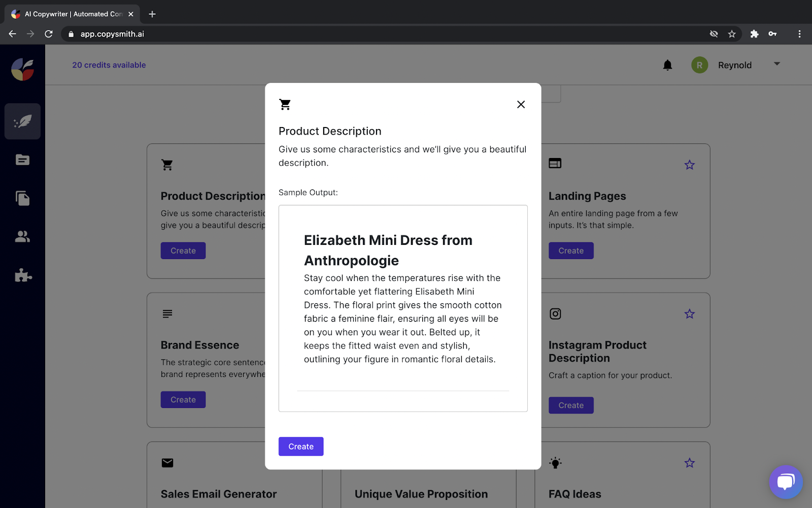Click the Copysmith logo in the sidebar

[x=23, y=70]
